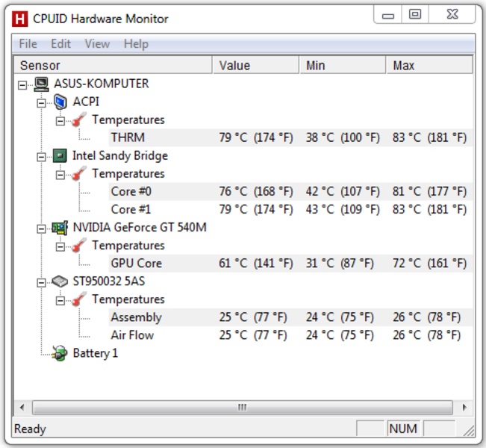
Task: Click Air Flow max value 26 °C (78 °F)
Action: (426, 335)
